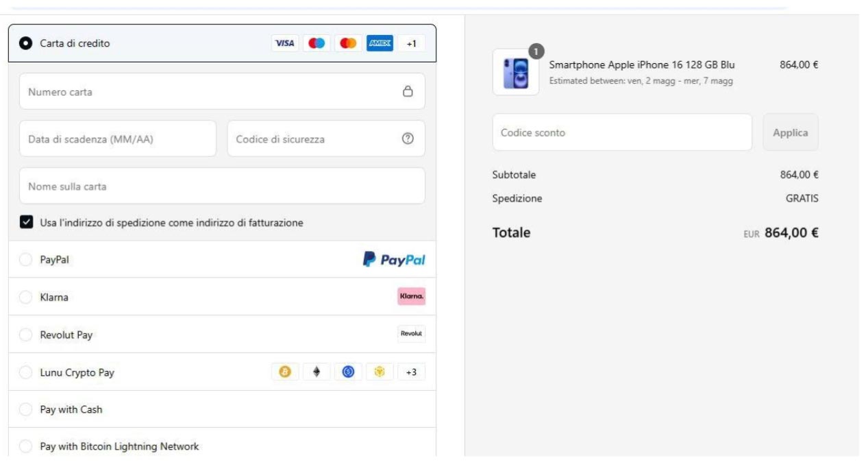Image resolution: width=868 pixels, height=469 pixels.
Task: Choose Klarna radio button
Action: tap(26, 298)
